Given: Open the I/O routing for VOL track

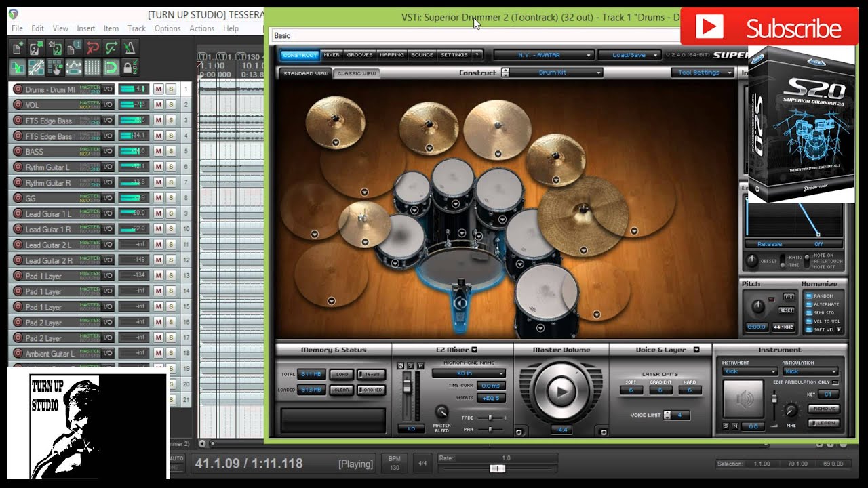Looking at the screenshot, I should pyautogui.click(x=107, y=105).
